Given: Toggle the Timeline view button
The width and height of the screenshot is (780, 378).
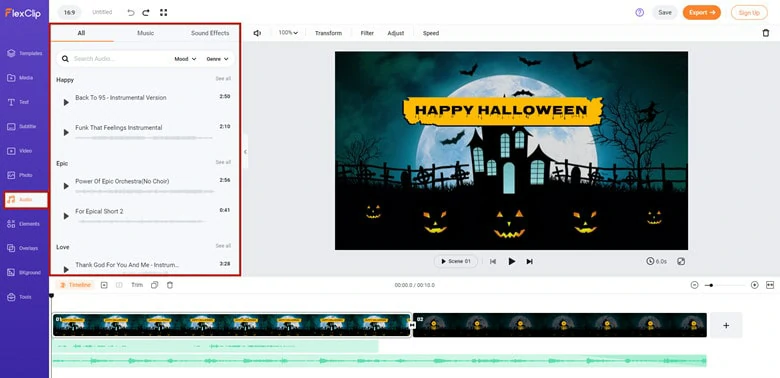Looking at the screenshot, I should 76,285.
